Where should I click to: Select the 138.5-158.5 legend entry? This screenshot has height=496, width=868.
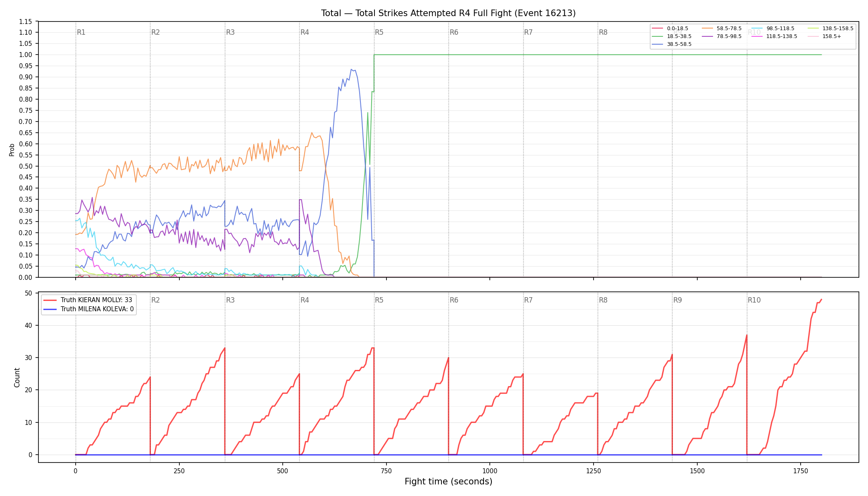pyautogui.click(x=830, y=29)
